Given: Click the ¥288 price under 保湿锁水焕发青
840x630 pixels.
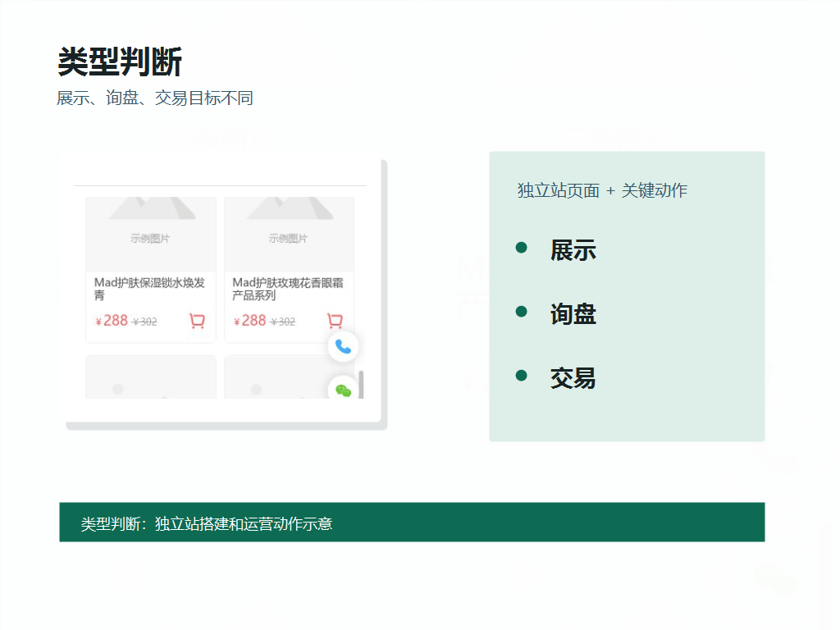Looking at the screenshot, I should tap(112, 321).
